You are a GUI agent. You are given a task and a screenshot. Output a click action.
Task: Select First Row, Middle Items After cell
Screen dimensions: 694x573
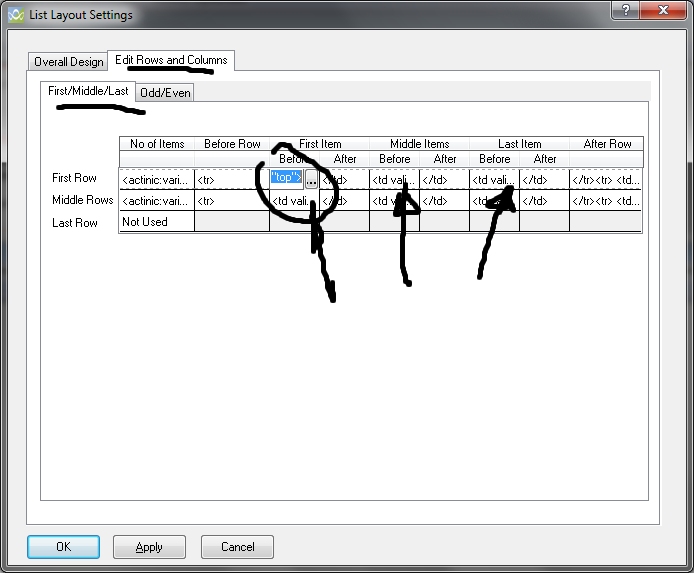(444, 179)
